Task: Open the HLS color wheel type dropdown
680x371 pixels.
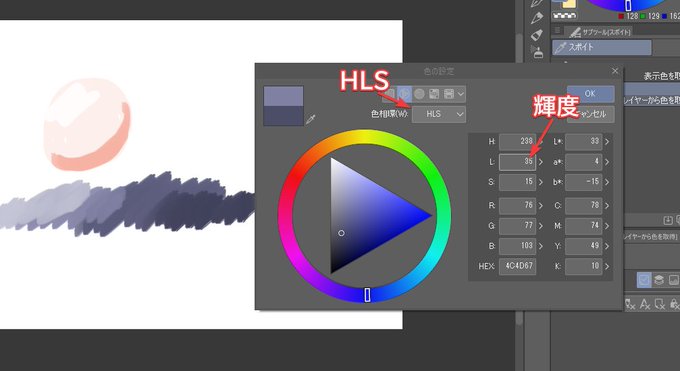Action: click(x=439, y=114)
